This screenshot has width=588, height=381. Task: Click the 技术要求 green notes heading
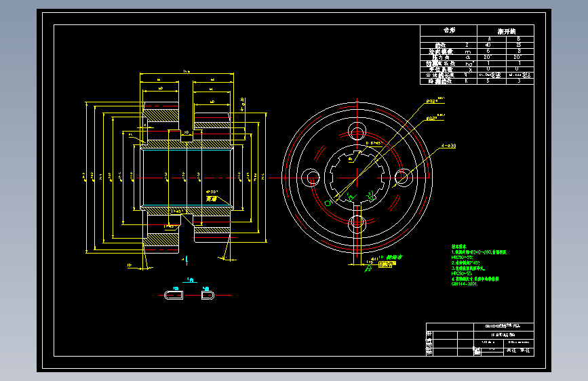[x=458, y=247]
